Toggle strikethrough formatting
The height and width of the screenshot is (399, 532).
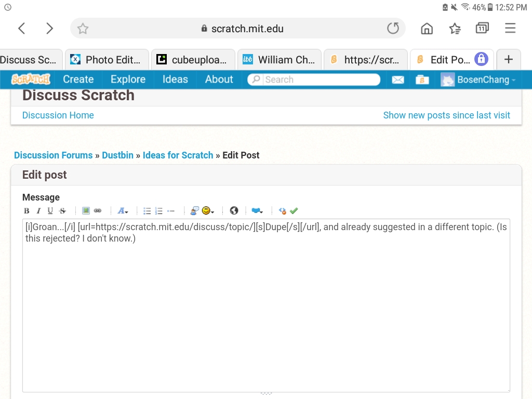(x=62, y=210)
